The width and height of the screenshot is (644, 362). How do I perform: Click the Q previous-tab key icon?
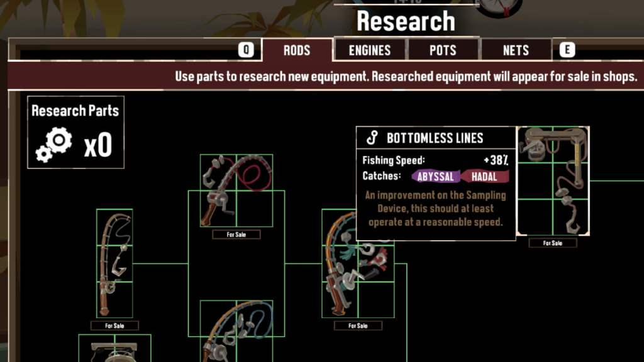coord(246,50)
